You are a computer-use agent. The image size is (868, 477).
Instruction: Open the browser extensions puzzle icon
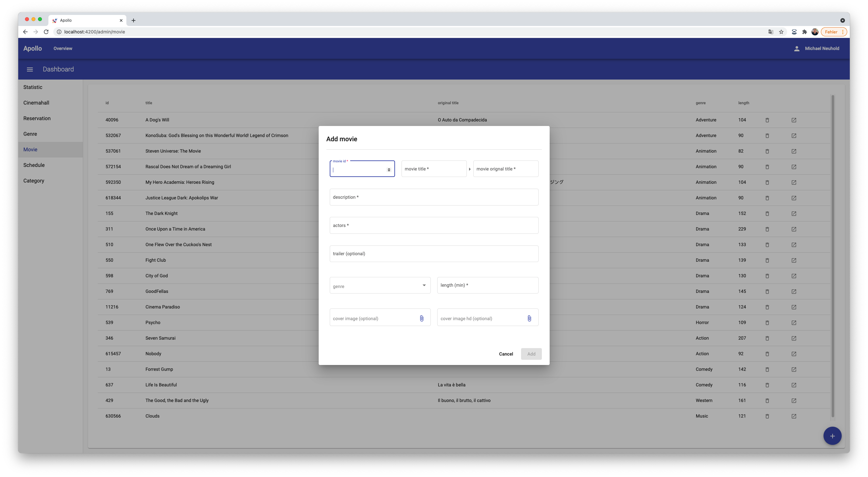point(805,32)
